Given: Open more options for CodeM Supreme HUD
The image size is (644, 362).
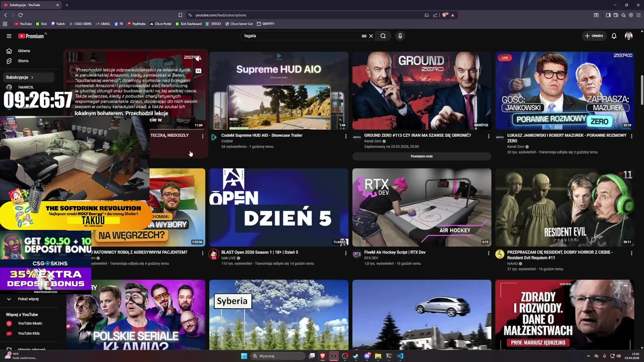Looking at the screenshot, I should point(346,136).
